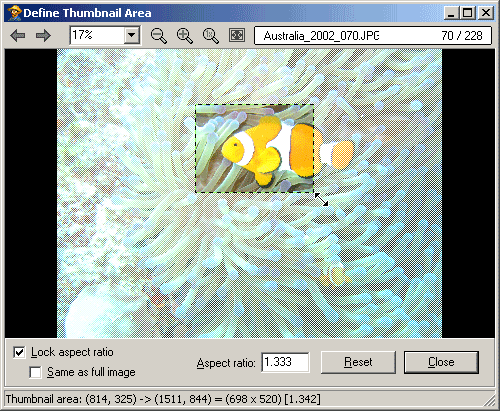Click the Aspect ratio input field
This screenshot has height=411, width=500.
(x=285, y=362)
